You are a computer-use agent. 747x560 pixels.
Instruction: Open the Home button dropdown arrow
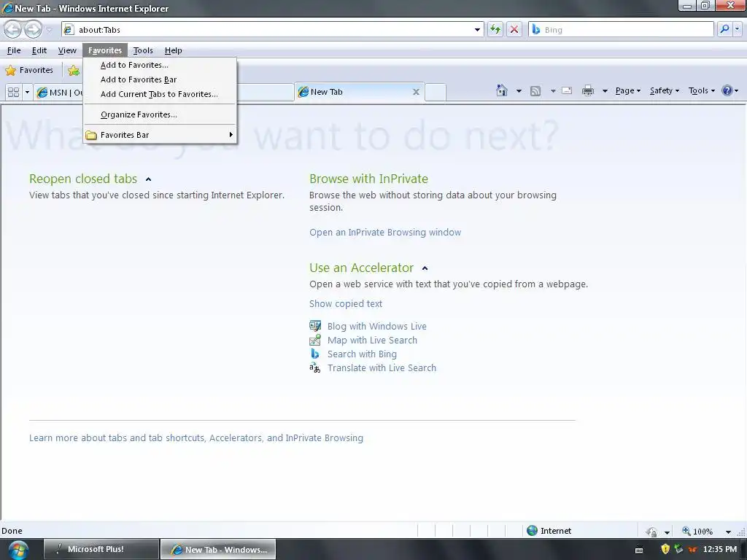(x=519, y=90)
